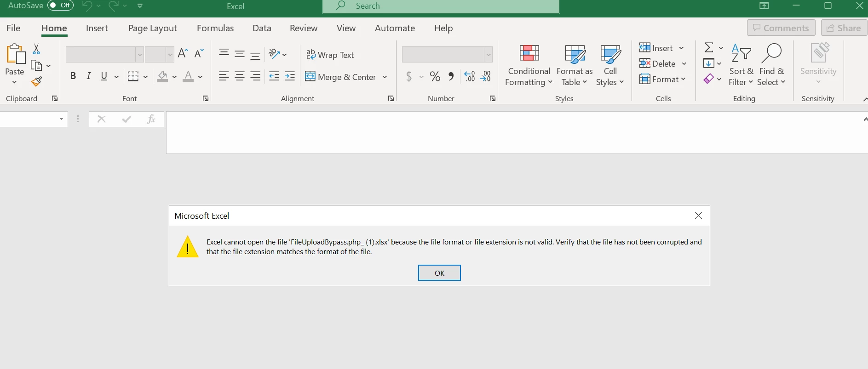The height and width of the screenshot is (369, 868).
Task: Click AutoSum sigma icon
Action: (709, 47)
